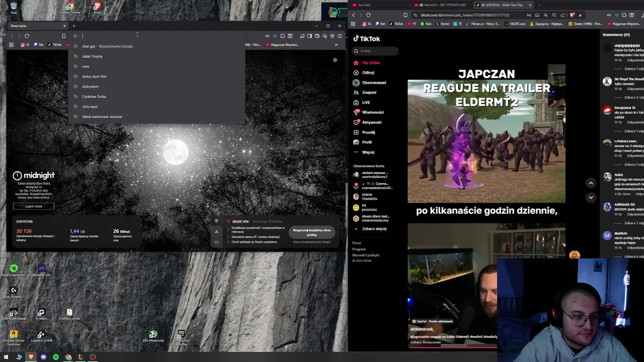Click the TikTok logo
The height and width of the screenshot is (362, 644).
click(x=366, y=39)
